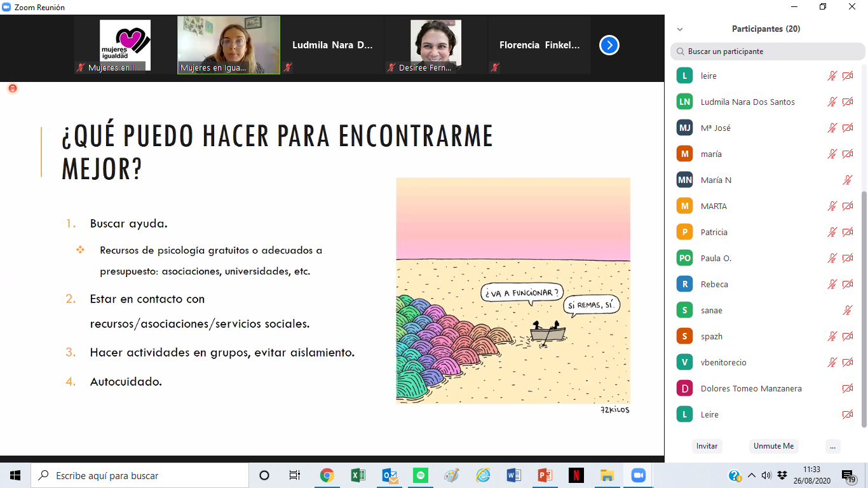Open Spotify from the taskbar

coord(420,475)
